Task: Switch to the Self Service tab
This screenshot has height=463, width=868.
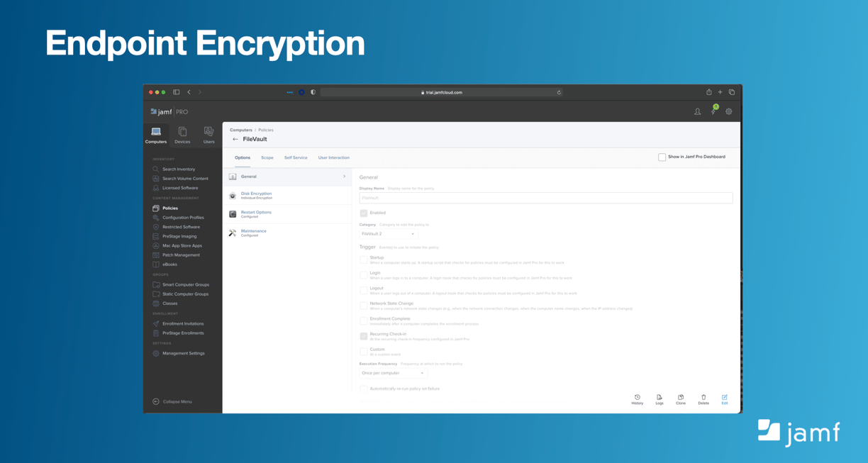Action: click(x=296, y=158)
